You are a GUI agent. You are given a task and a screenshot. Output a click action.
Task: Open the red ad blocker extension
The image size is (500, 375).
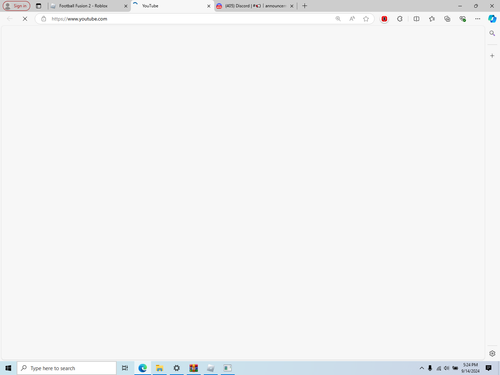point(384,19)
